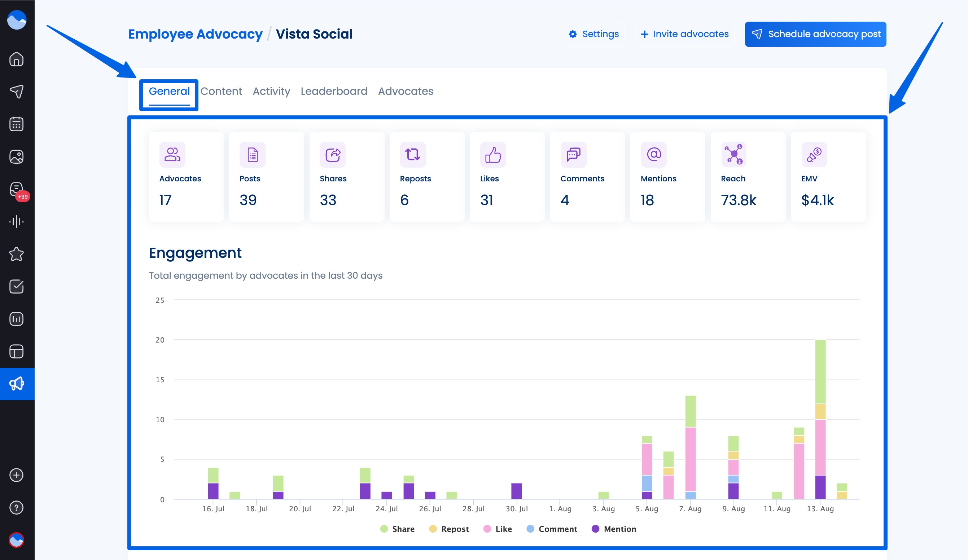Click the Reviews star icon

click(17, 254)
